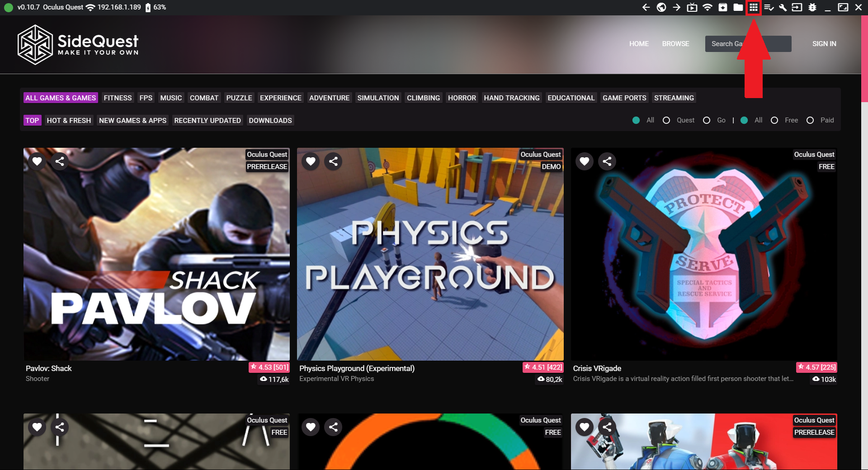Filter by ADVENTURE category
Screen dimensions: 868x470
pos(329,98)
